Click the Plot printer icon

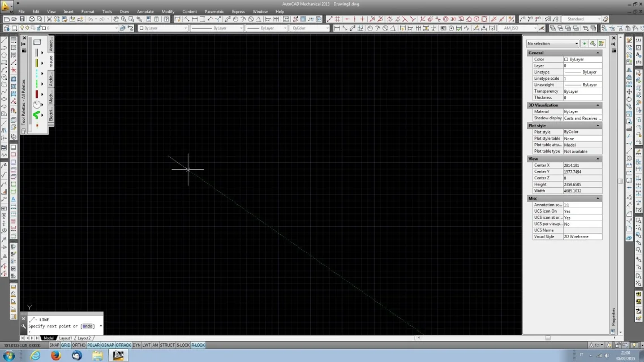pos(32,19)
